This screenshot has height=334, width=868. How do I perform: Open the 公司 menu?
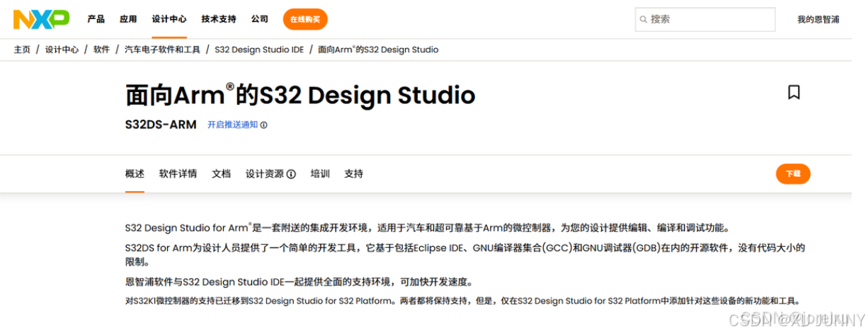tap(260, 19)
